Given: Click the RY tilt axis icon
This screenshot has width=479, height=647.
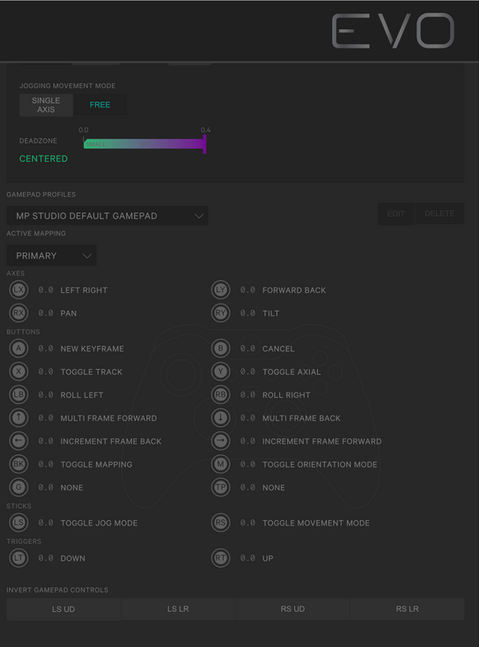Looking at the screenshot, I should [221, 313].
